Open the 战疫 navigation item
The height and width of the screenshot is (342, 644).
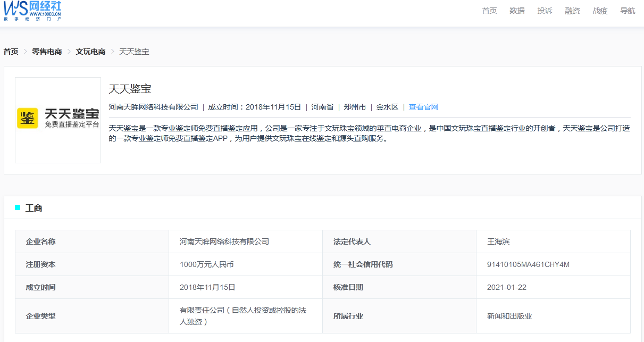(x=600, y=11)
